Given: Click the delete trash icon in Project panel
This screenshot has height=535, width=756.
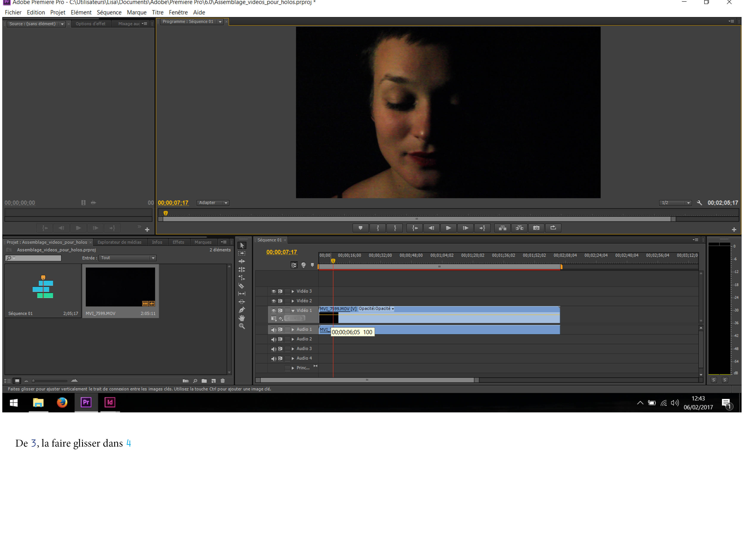Looking at the screenshot, I should (x=223, y=381).
